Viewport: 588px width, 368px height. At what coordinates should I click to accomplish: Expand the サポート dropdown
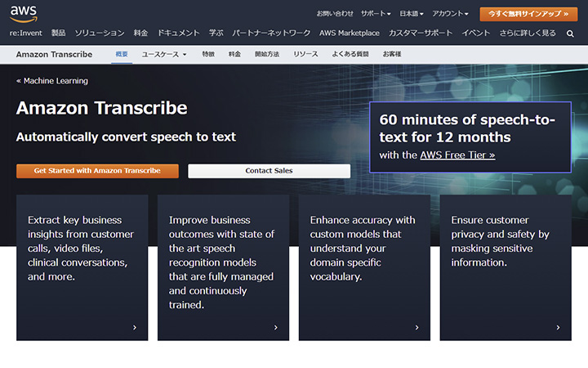coord(376,14)
